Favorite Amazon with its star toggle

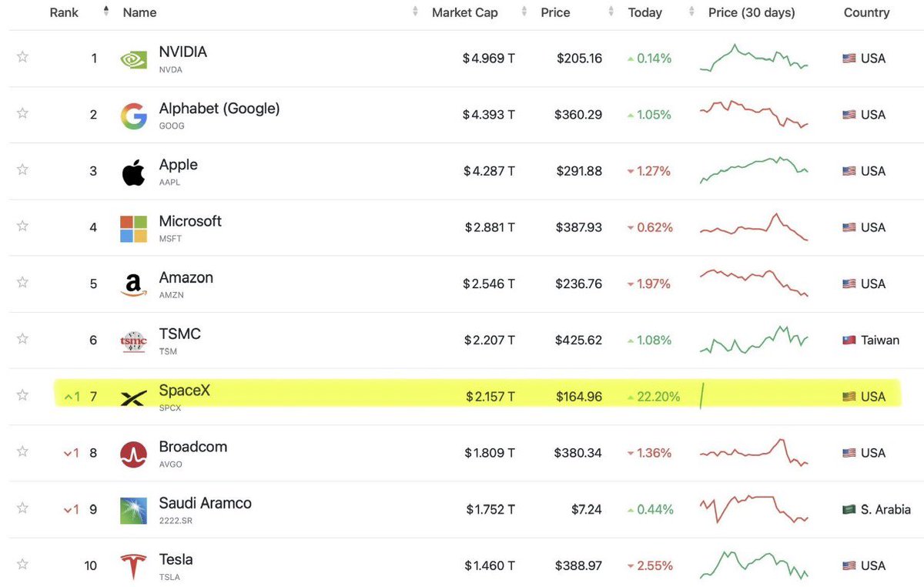[x=22, y=282]
